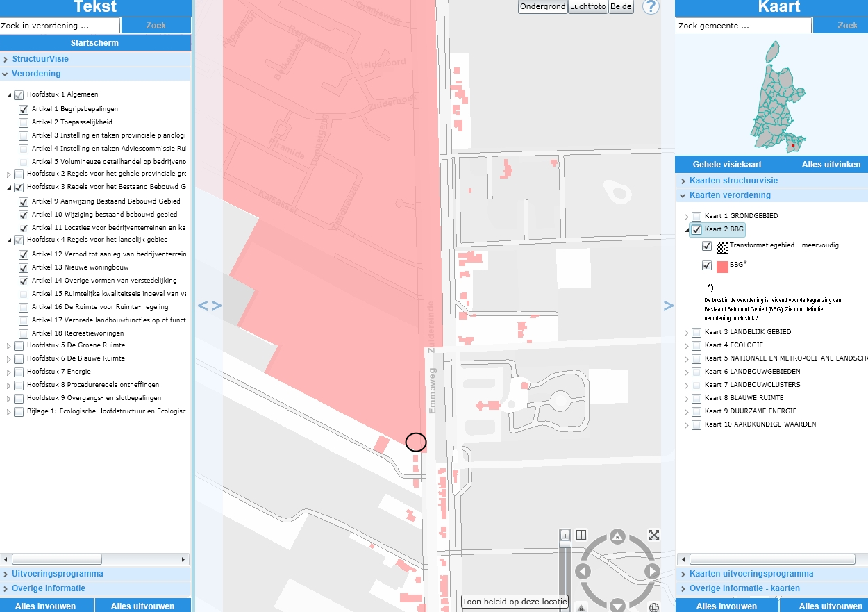Open Kaarten uitvoeringsprogramma section
Viewport: 868px width, 612px height.
[x=771, y=574]
